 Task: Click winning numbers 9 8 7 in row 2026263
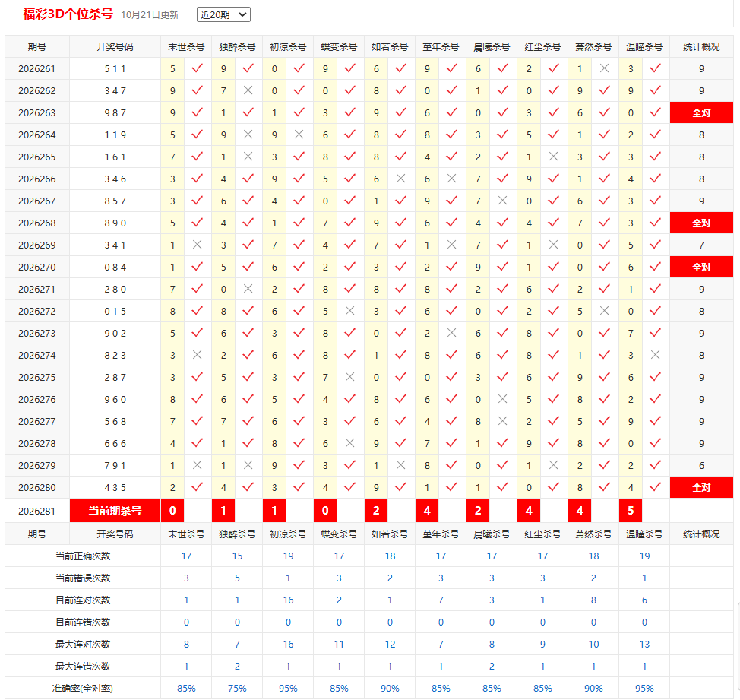(115, 112)
